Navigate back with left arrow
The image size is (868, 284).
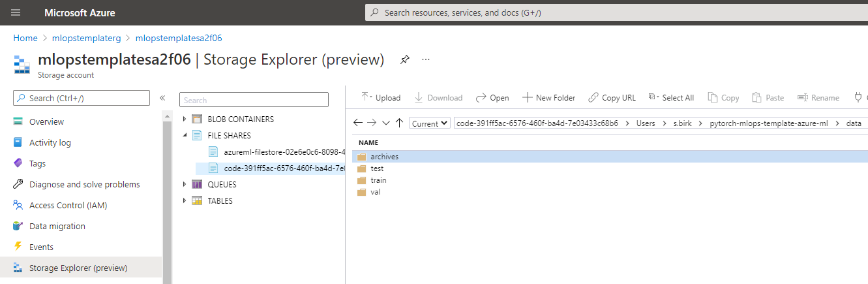[358, 123]
